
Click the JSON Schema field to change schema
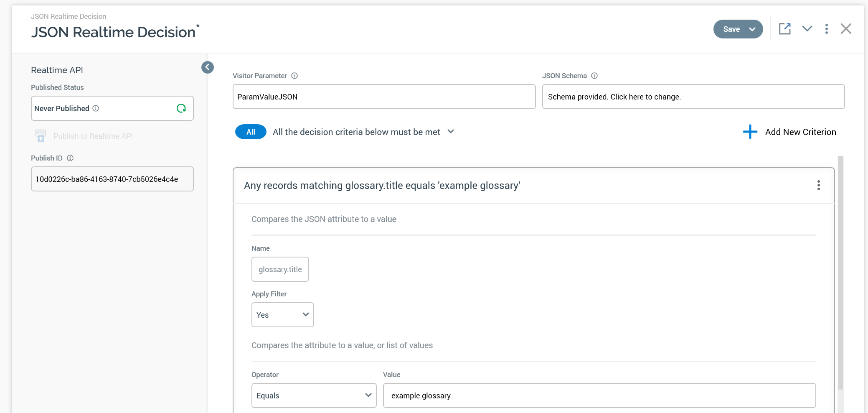pos(693,97)
